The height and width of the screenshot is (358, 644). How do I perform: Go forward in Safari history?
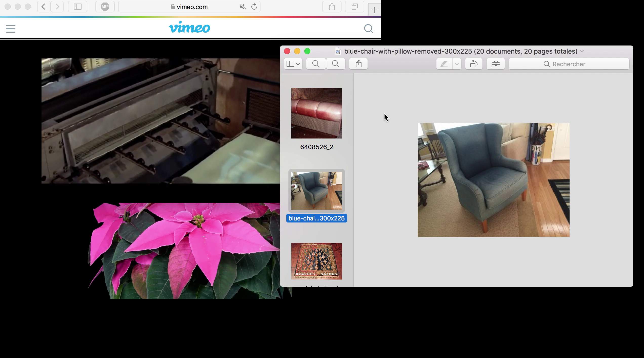click(x=57, y=7)
